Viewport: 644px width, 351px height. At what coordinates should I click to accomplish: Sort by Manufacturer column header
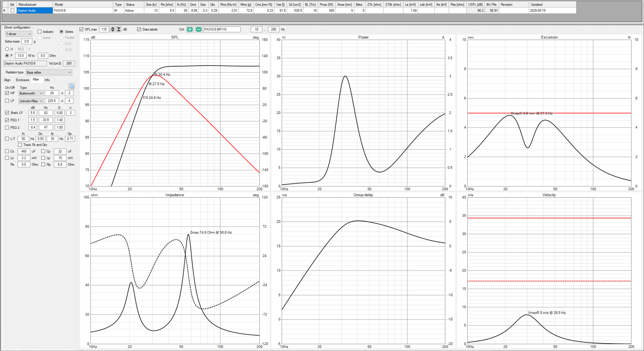click(x=35, y=4)
